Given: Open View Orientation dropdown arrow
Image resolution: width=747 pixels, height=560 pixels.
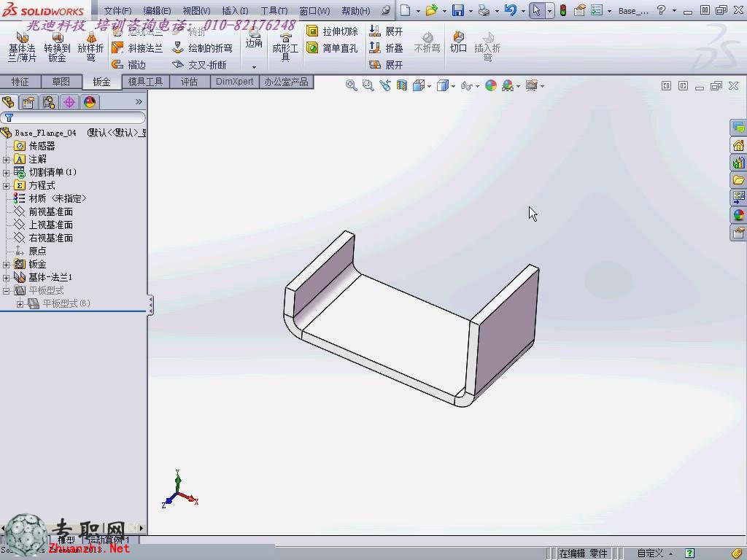Looking at the screenshot, I should tap(429, 86).
